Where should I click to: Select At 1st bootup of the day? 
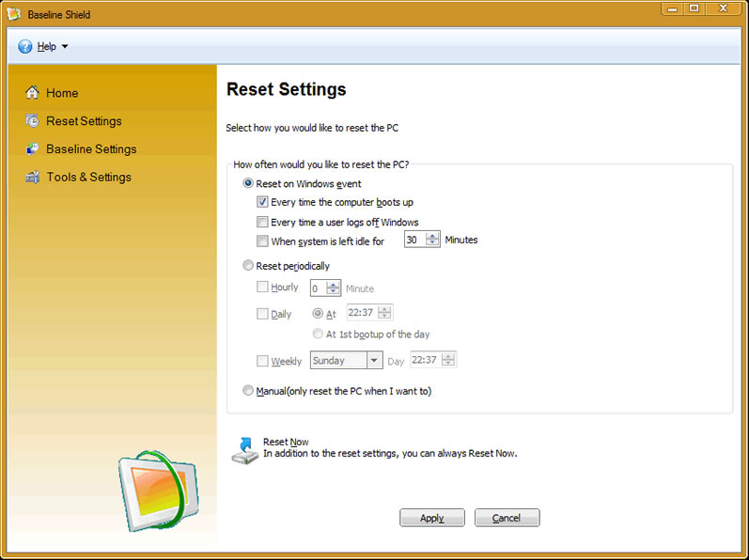tap(318, 334)
